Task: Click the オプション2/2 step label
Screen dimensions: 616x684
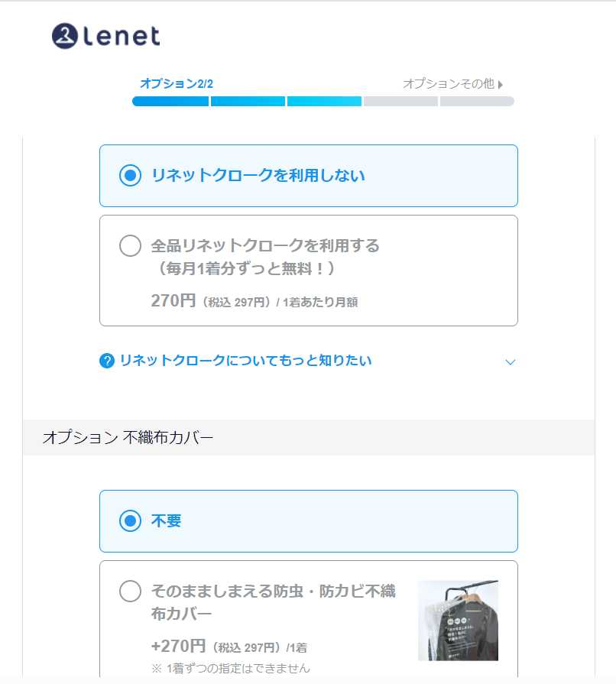Action: pos(177,84)
